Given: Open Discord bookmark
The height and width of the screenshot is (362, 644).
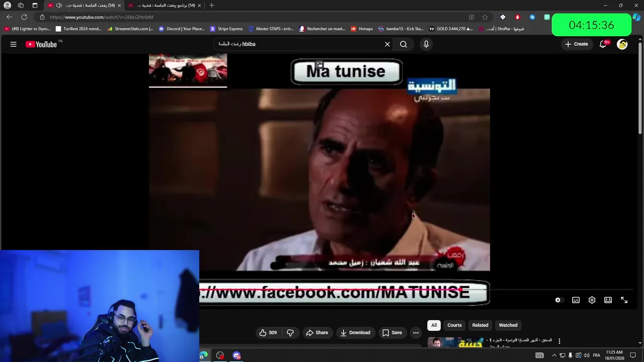Looking at the screenshot, I should coord(182,29).
